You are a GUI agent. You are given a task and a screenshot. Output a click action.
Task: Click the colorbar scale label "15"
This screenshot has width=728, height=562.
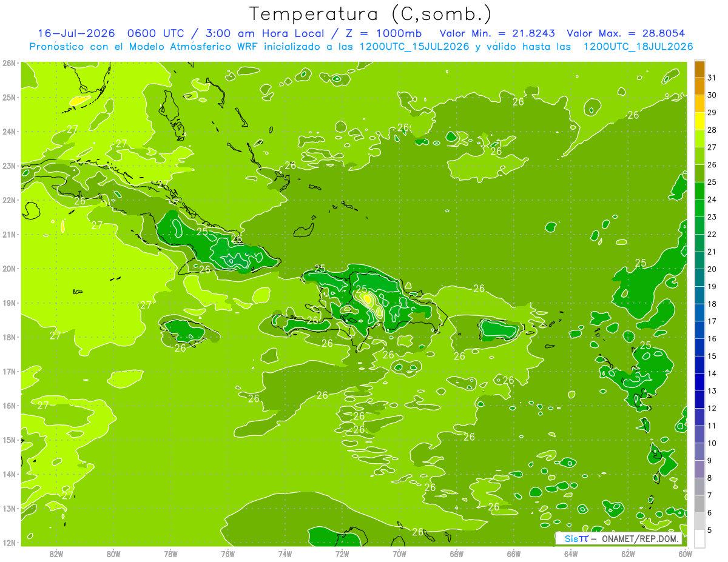712,356
